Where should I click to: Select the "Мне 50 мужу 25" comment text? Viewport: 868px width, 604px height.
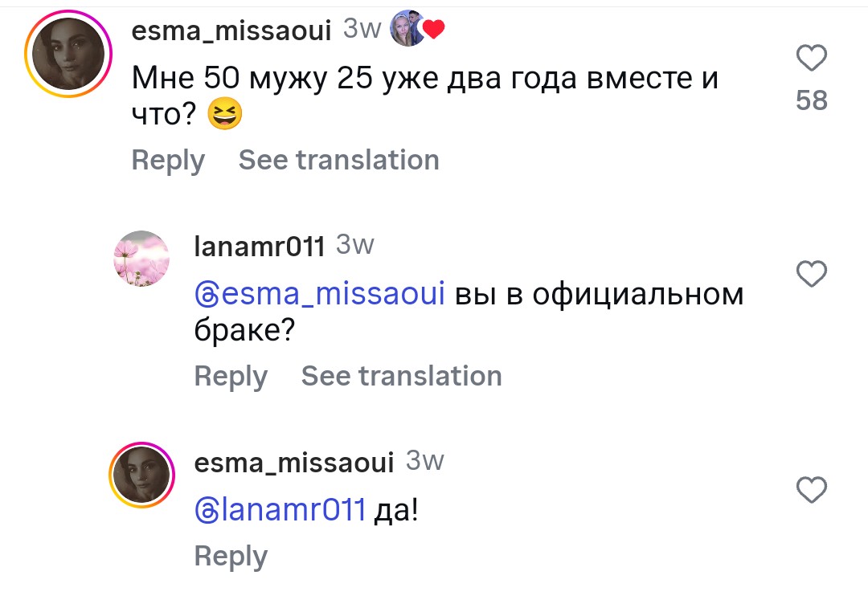[424, 79]
